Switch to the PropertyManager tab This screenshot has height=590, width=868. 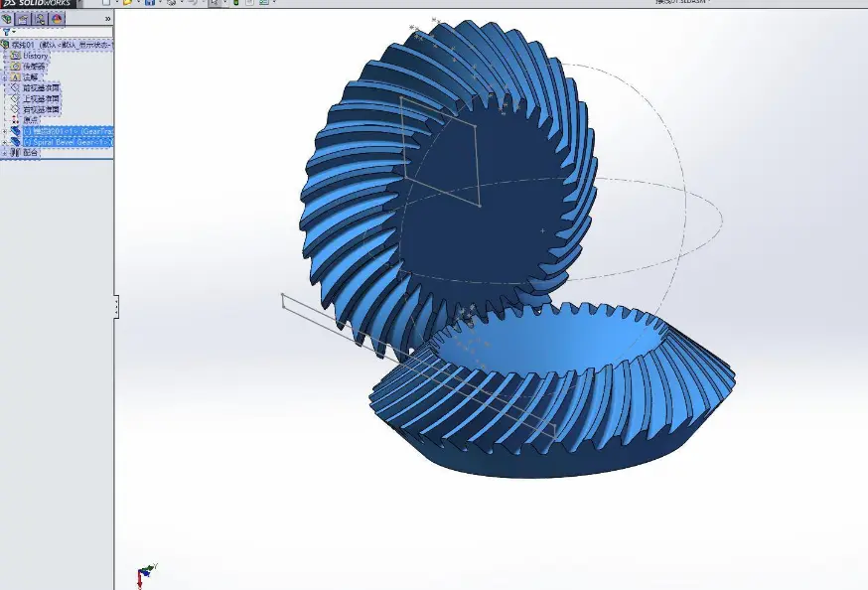(22, 18)
